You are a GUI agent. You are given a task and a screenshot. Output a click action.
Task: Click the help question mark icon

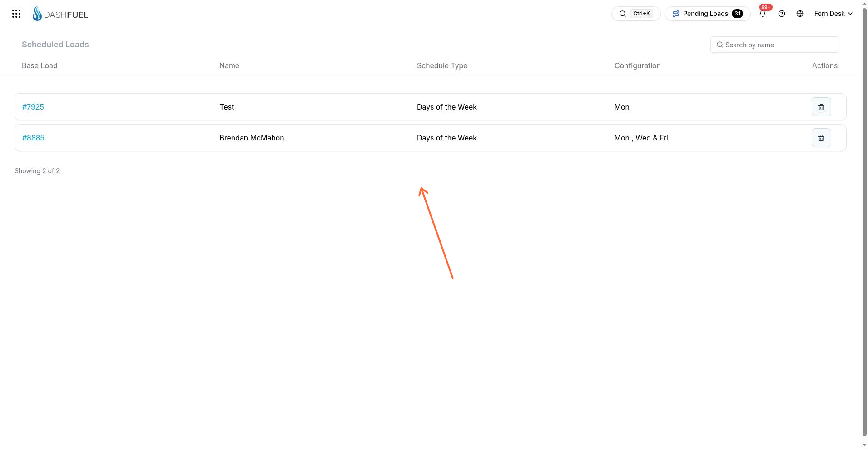782,14
